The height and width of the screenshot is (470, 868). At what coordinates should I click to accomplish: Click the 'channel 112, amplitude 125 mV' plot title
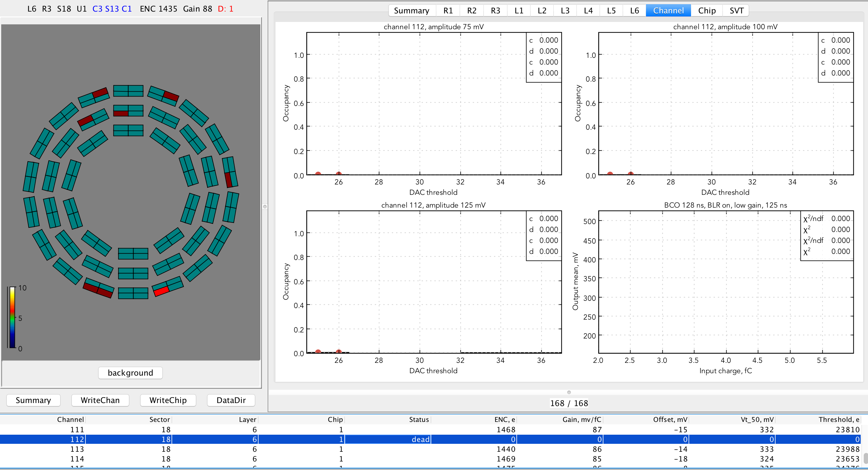(x=433, y=205)
